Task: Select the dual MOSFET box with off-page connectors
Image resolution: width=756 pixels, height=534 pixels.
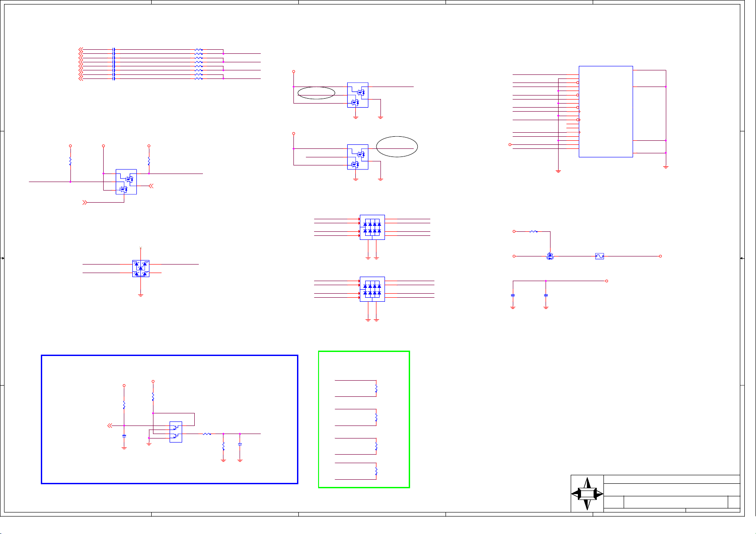Action: pyautogui.click(x=126, y=182)
